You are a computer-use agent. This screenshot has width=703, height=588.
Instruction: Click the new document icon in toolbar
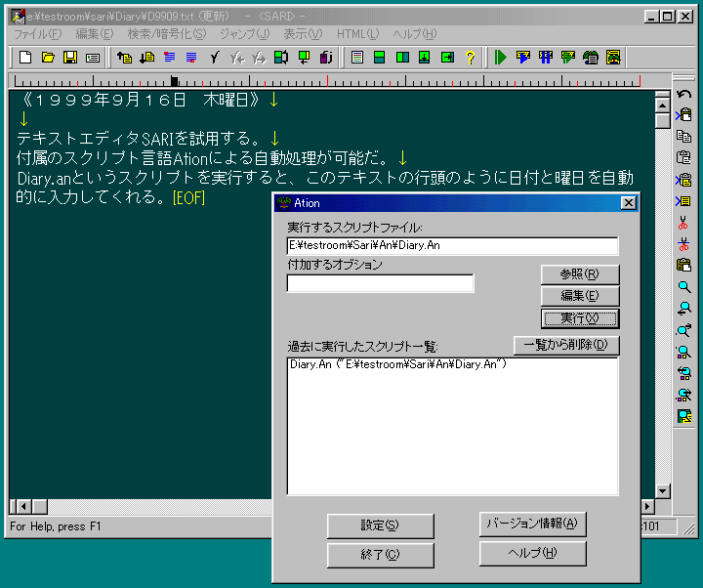click(x=25, y=58)
